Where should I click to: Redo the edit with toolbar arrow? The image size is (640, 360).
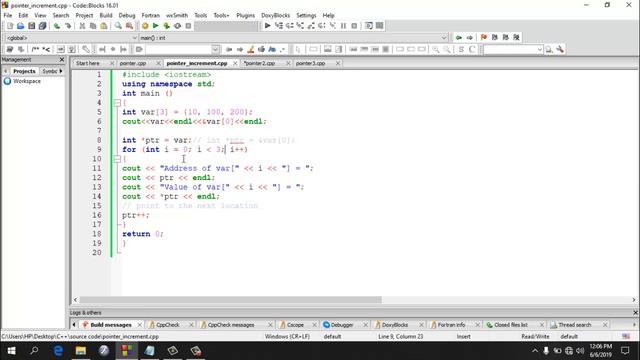click(x=68, y=26)
